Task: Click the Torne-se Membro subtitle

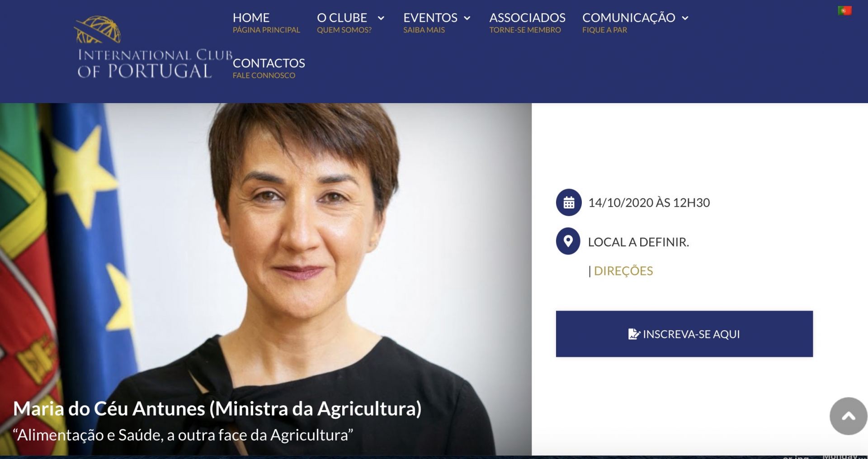Action: coord(525,30)
